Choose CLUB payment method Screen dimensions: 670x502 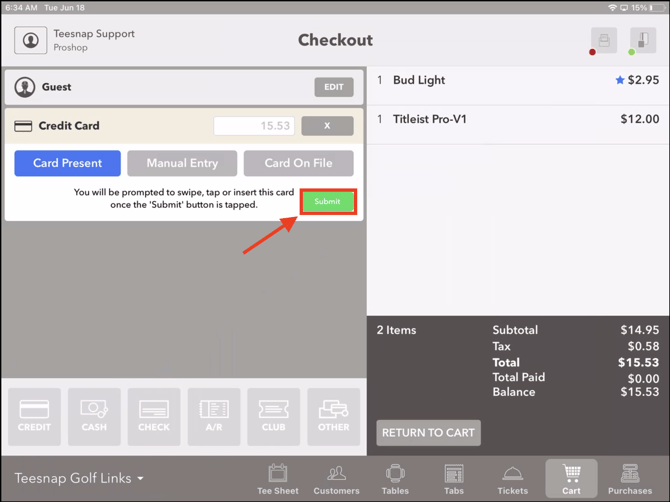(273, 417)
